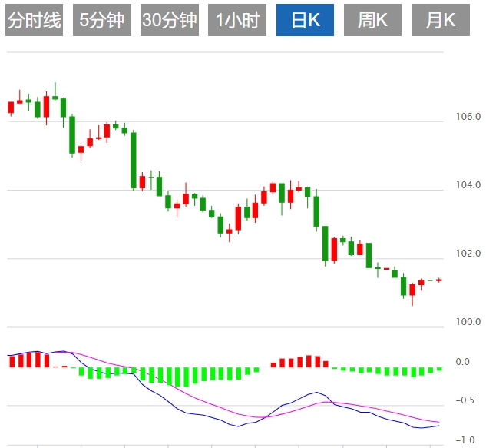Show the 1小时 chart

(237, 21)
